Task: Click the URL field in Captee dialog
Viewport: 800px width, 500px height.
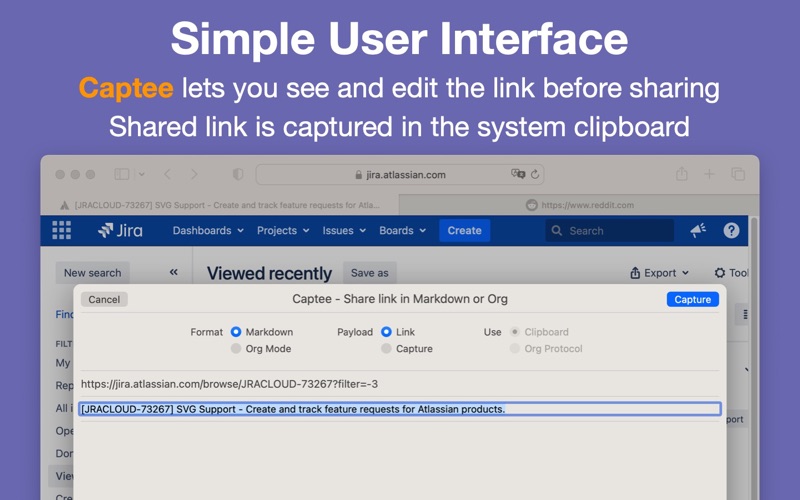Action: (x=400, y=384)
